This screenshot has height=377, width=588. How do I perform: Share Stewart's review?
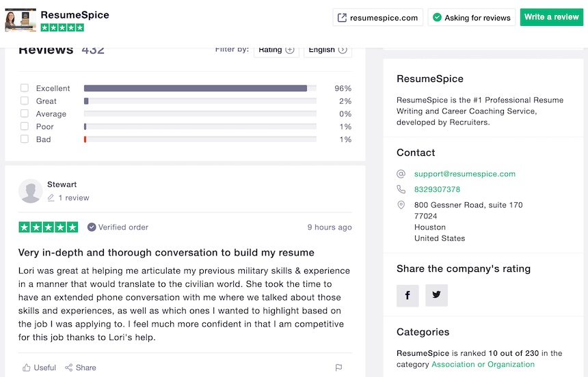[81, 367]
